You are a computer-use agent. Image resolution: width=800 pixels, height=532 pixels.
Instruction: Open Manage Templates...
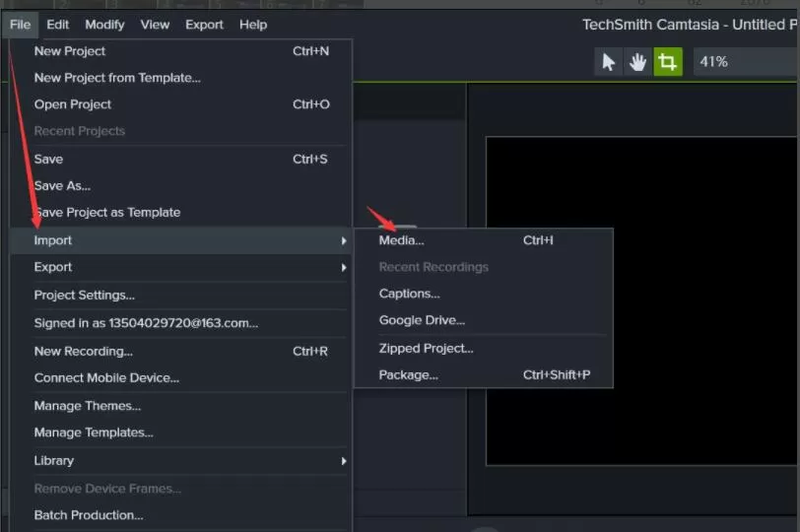181,432
